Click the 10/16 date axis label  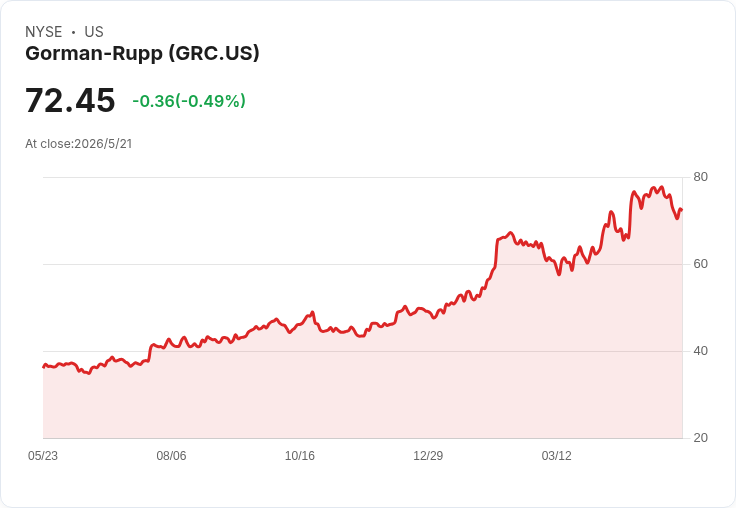coord(300,456)
